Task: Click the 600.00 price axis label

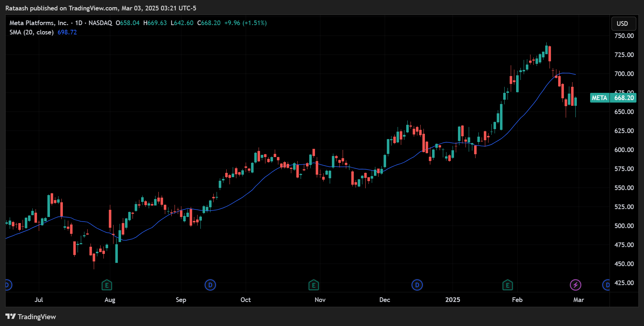Action: [x=624, y=150]
